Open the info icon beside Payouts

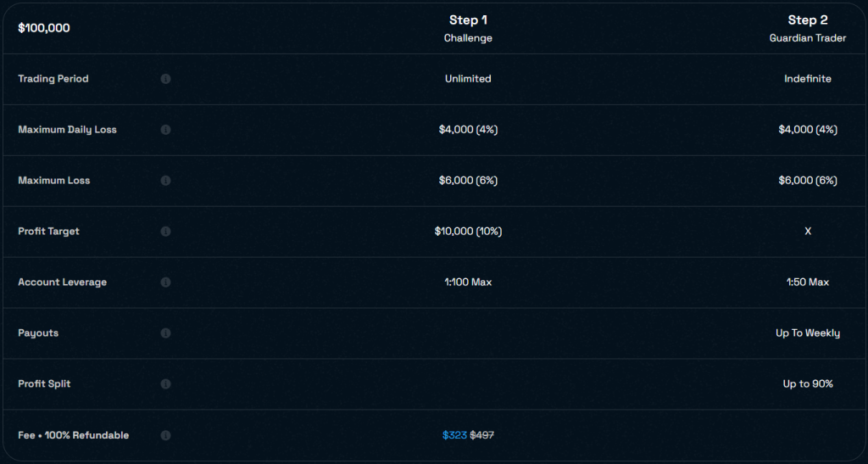pyautogui.click(x=165, y=333)
